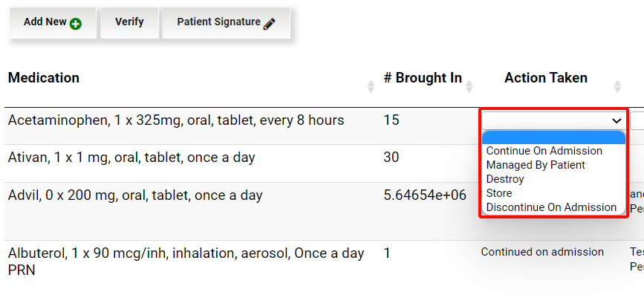The height and width of the screenshot is (295, 644).
Task: Pick Store in the action list
Action: coord(498,193)
